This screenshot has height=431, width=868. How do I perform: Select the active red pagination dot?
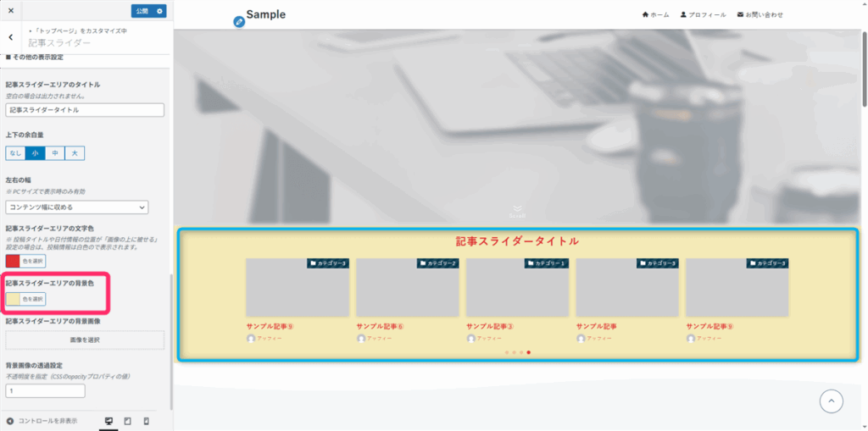[x=529, y=352]
